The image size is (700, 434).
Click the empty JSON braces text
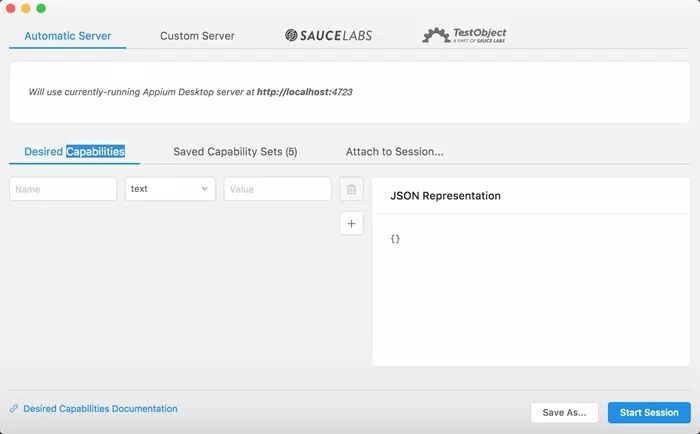coord(395,238)
